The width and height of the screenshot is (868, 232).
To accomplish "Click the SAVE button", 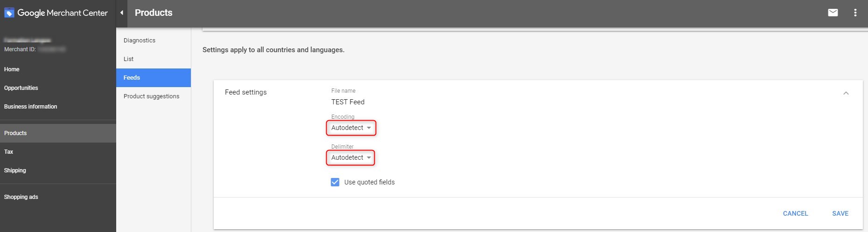I will pyautogui.click(x=840, y=213).
